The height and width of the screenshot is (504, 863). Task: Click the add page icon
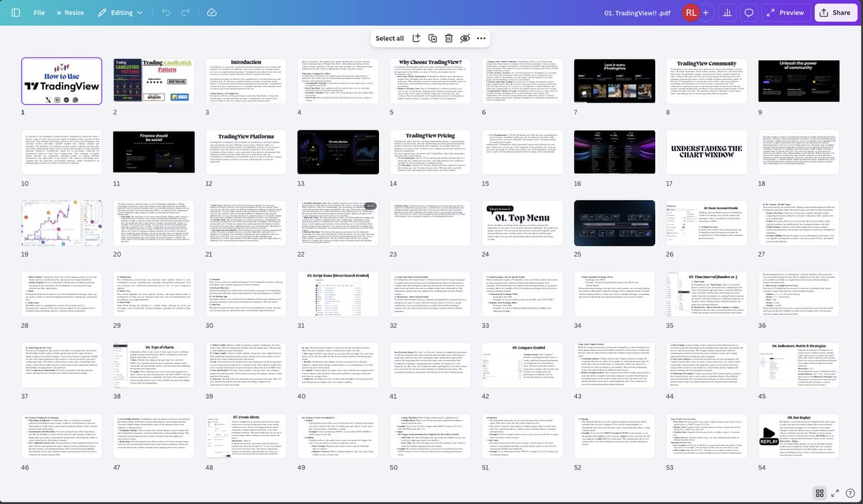click(x=416, y=38)
